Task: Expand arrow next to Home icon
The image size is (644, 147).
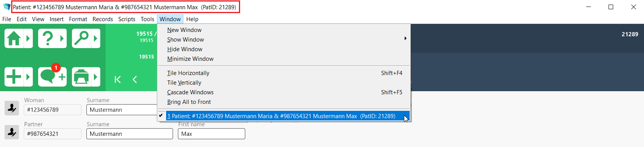Action: (x=28, y=38)
